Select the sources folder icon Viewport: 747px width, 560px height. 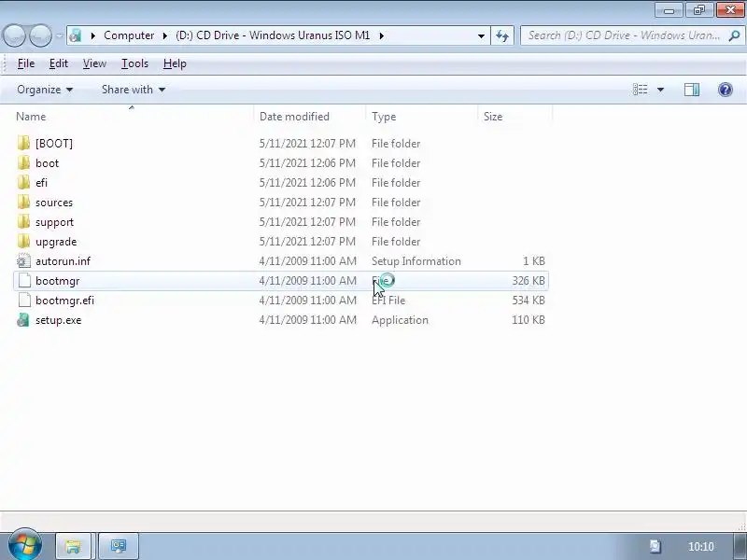pos(23,202)
